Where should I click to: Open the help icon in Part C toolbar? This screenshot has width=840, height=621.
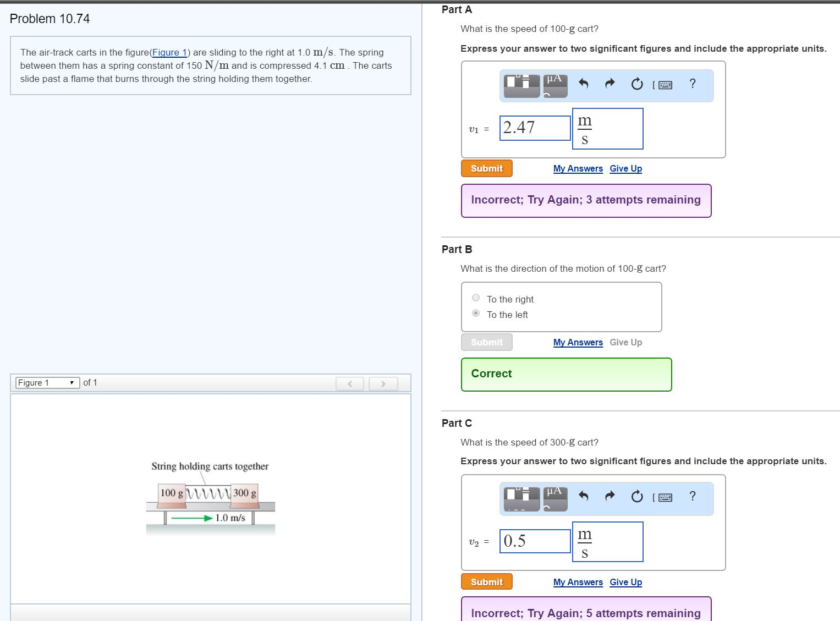[691, 497]
